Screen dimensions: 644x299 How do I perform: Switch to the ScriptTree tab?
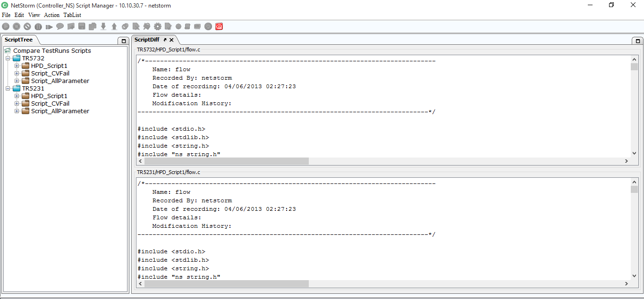pyautogui.click(x=19, y=40)
